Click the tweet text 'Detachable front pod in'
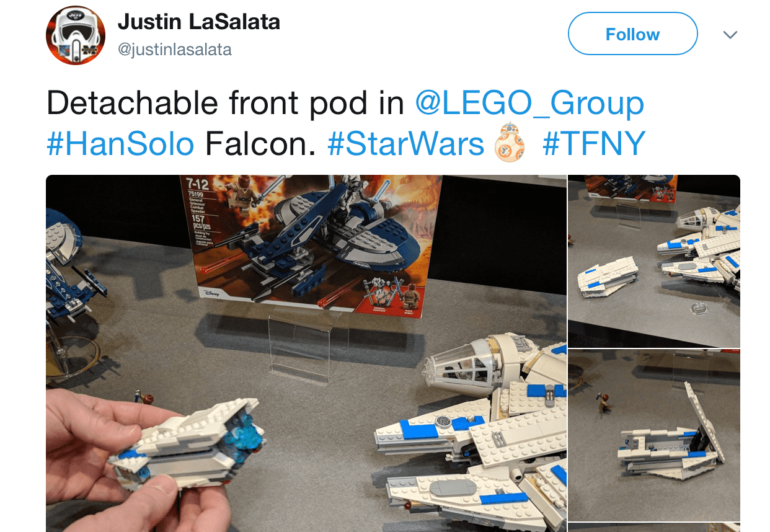Image resolution: width=770 pixels, height=532 pixels. pos(226,103)
